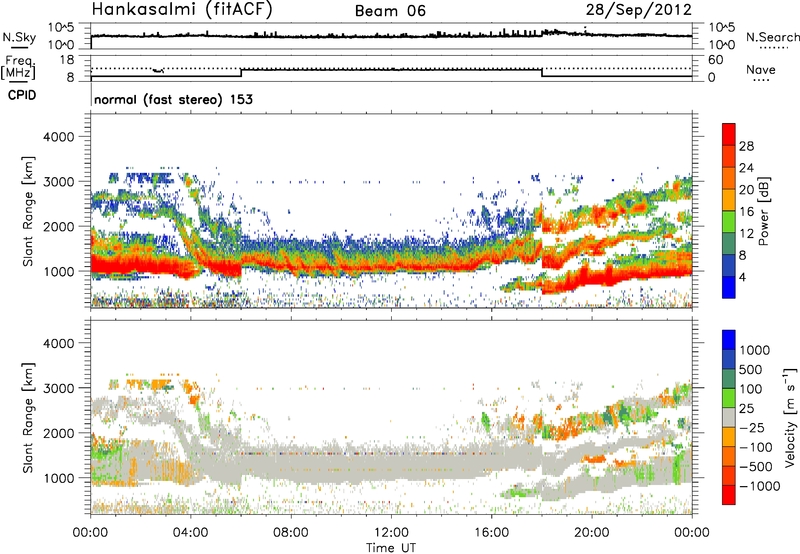Viewport: 800px width, 554px height.
Task: Click the "60" Nave axis tick
Action: click(715, 60)
